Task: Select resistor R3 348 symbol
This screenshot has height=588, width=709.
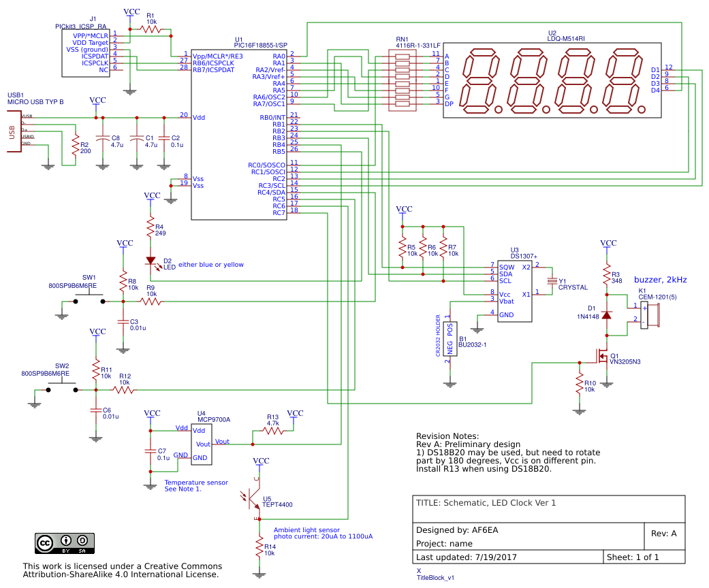Action: [x=607, y=274]
